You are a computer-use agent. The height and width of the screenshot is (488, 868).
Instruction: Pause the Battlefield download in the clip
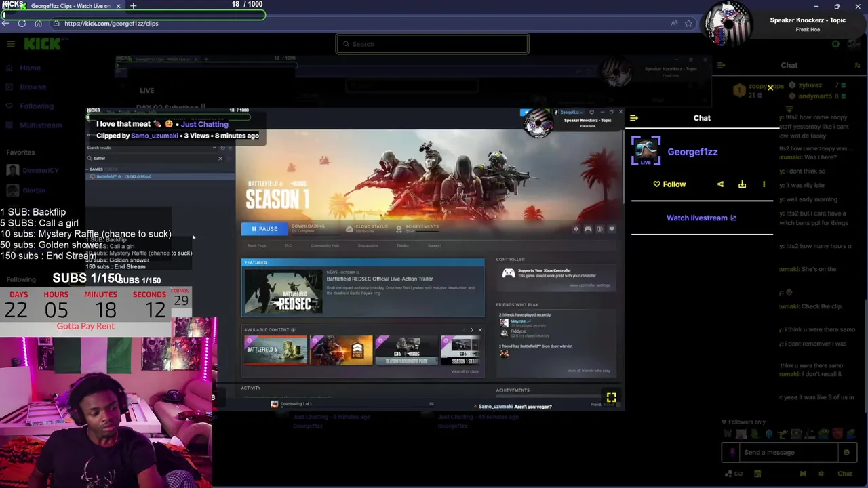coord(264,229)
